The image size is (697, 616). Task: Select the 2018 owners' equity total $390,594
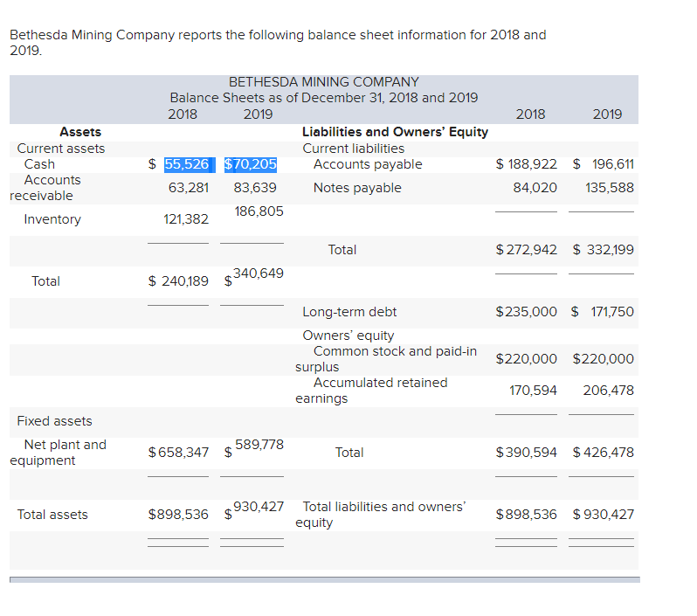pyautogui.click(x=526, y=453)
